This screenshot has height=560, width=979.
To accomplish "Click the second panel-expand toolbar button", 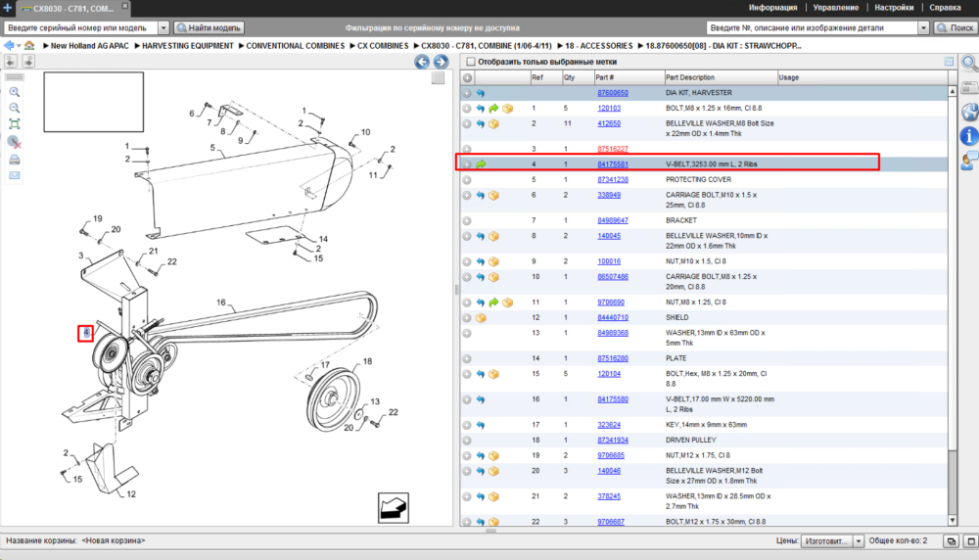I will pos(28,61).
